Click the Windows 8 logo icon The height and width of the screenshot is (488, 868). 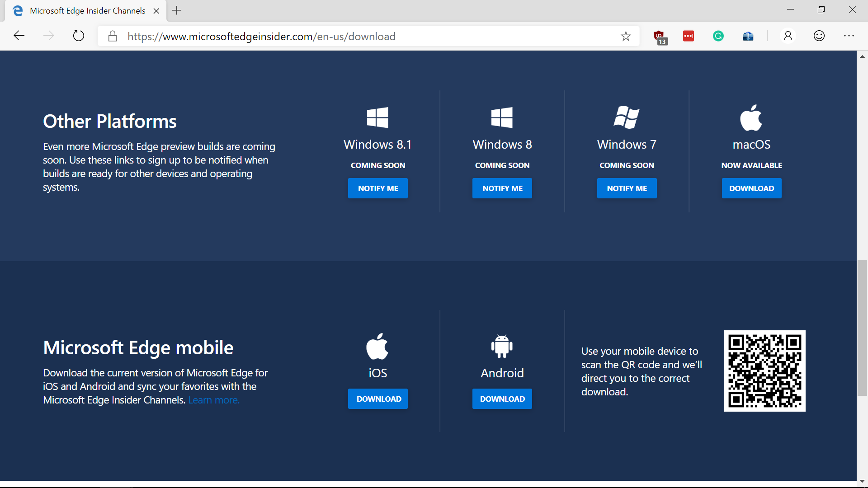click(x=502, y=117)
